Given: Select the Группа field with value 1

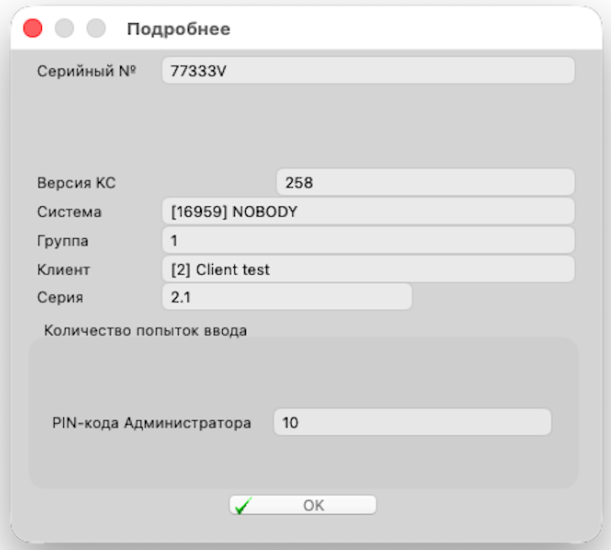Looking at the screenshot, I should pos(368,240).
